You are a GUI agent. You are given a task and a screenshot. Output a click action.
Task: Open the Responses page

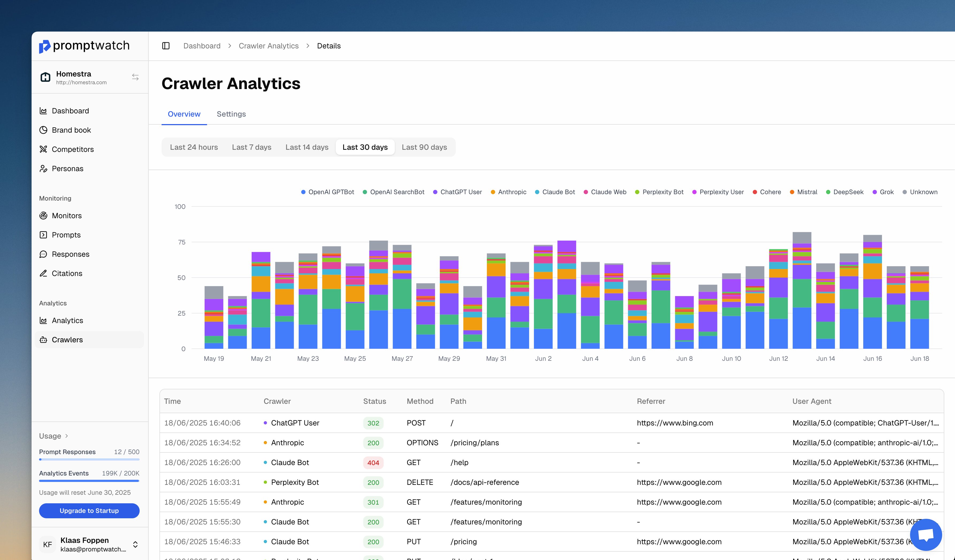pos(89,254)
